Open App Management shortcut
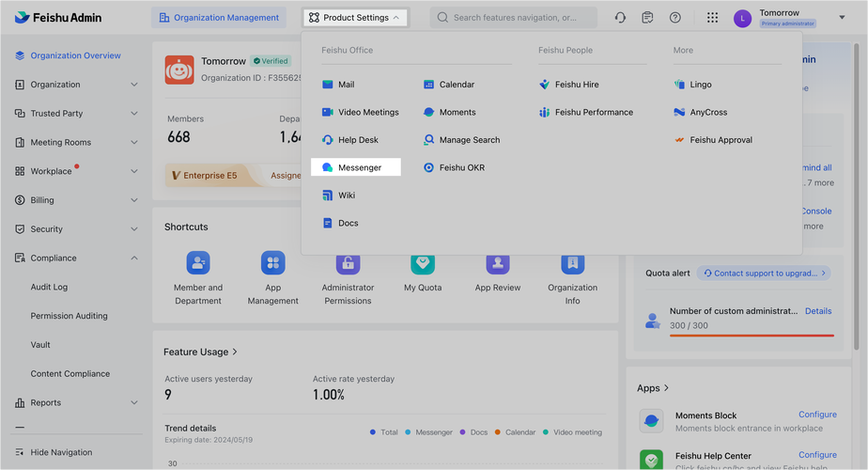This screenshot has height=470, width=868. tap(273, 279)
